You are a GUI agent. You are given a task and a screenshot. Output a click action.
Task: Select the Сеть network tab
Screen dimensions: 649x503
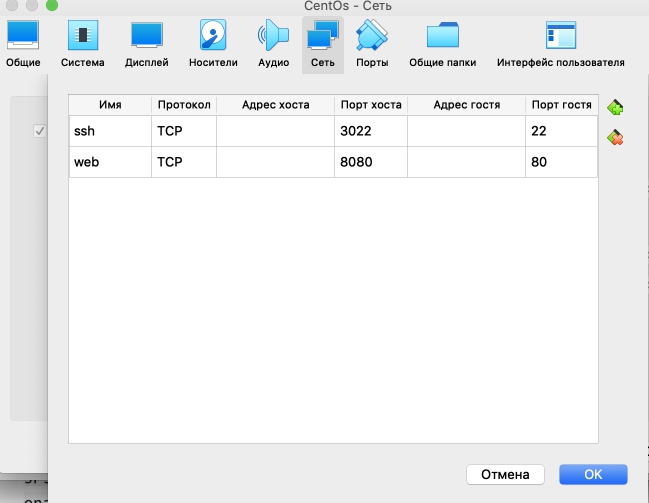tap(322, 43)
